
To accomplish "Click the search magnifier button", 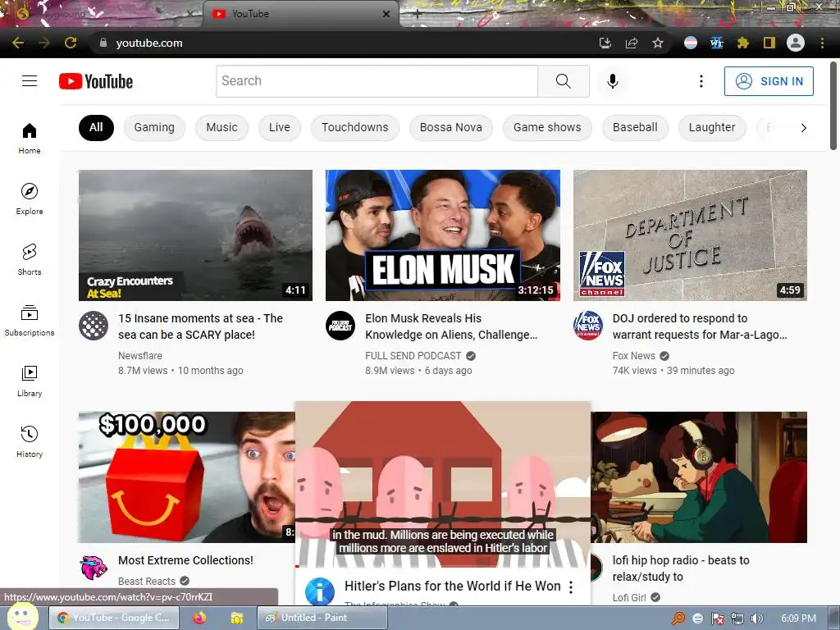I will pyautogui.click(x=563, y=81).
